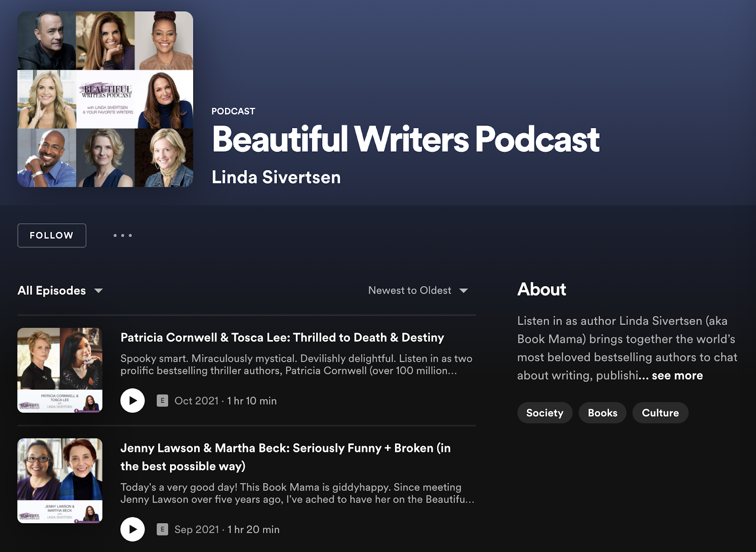This screenshot has height=552, width=756.
Task: Click the Beautiful Writers Podcast heading
Action: (x=405, y=139)
